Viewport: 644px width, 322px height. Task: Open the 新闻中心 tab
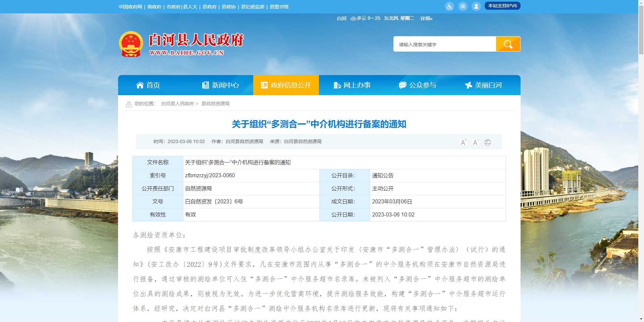point(226,85)
